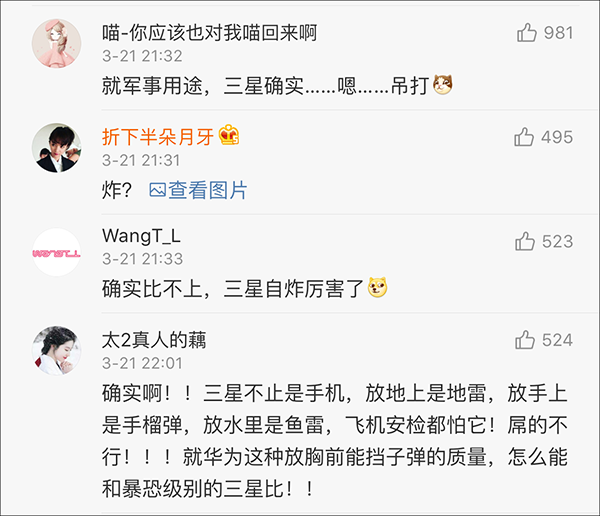Open the pink girl illustration avatar
The image size is (600, 516).
(57, 44)
